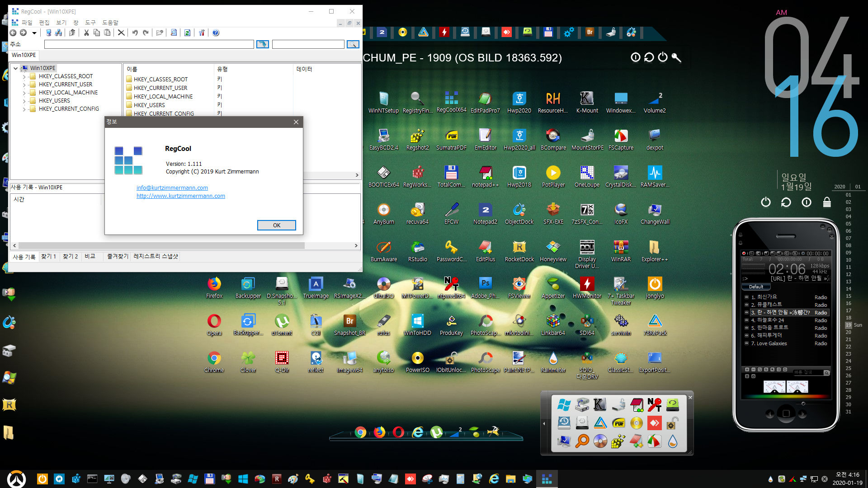The image size is (868, 488).
Task: Click the Cut scissors icon in RegCool
Action: [86, 33]
